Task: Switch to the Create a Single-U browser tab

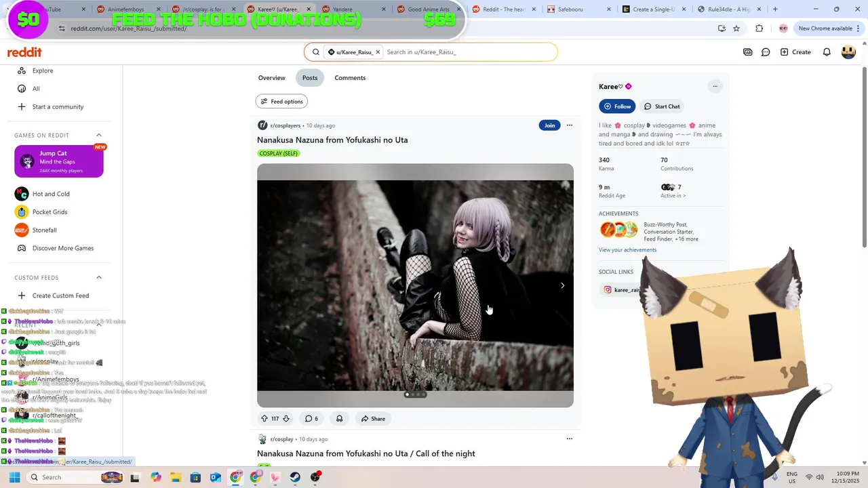Action: click(x=653, y=9)
